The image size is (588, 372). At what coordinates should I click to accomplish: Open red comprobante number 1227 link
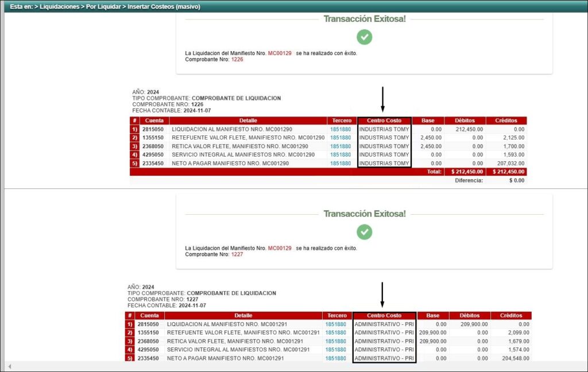click(237, 254)
